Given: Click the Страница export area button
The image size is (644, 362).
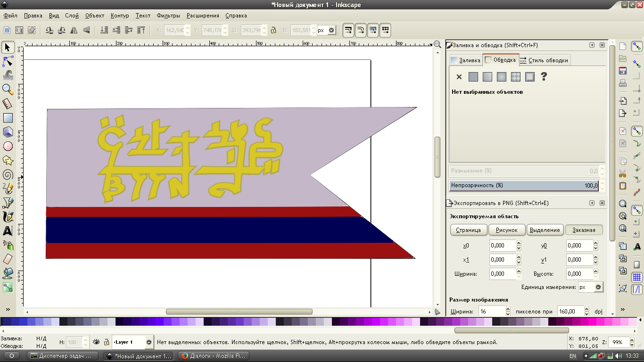Looking at the screenshot, I should click(469, 230).
